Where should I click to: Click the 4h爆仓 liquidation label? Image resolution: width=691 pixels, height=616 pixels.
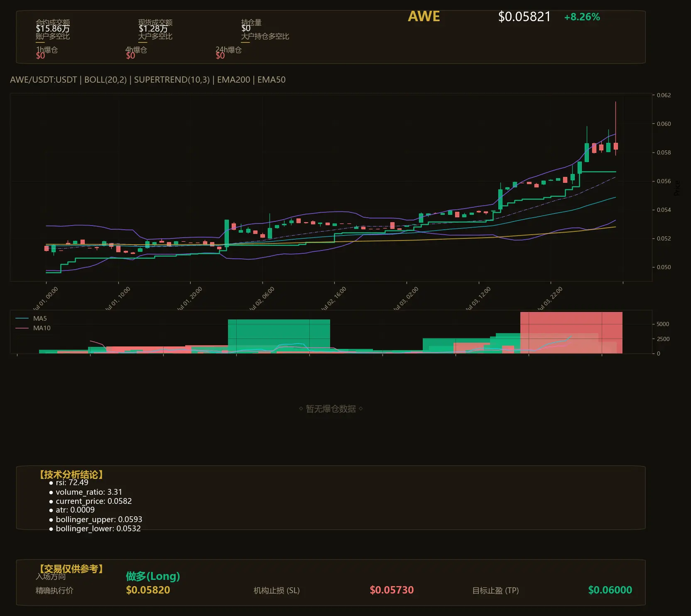pyautogui.click(x=136, y=50)
